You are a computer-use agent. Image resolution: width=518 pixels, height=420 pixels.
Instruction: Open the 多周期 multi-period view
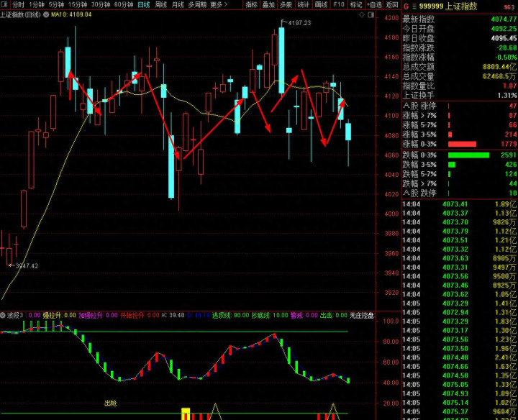196,4
